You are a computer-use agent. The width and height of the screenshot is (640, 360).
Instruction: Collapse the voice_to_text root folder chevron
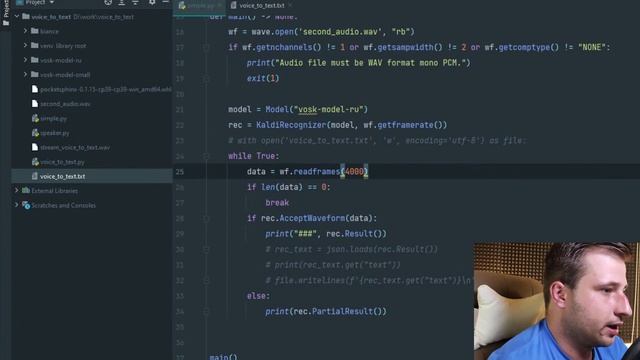click(x=17, y=17)
